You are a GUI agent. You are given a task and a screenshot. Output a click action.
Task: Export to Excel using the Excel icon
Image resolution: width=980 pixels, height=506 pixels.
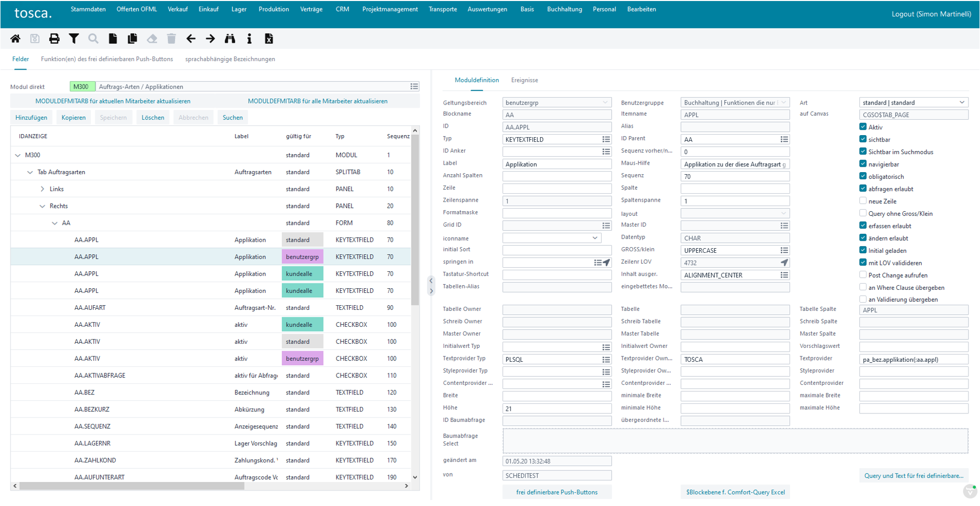click(x=268, y=39)
